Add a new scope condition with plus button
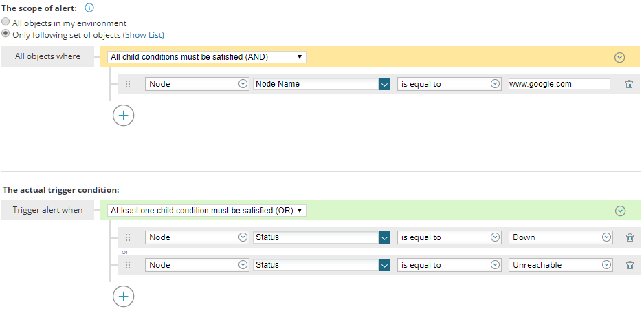 [x=123, y=115]
